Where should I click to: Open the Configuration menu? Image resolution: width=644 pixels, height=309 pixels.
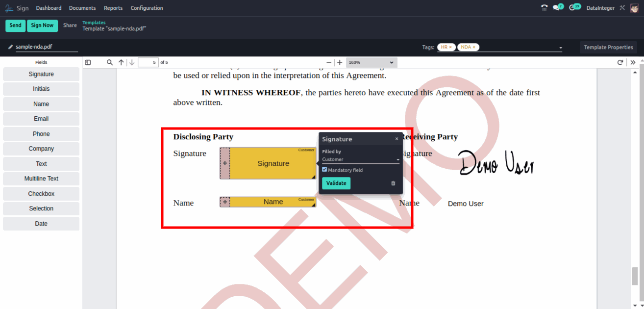coord(147,8)
